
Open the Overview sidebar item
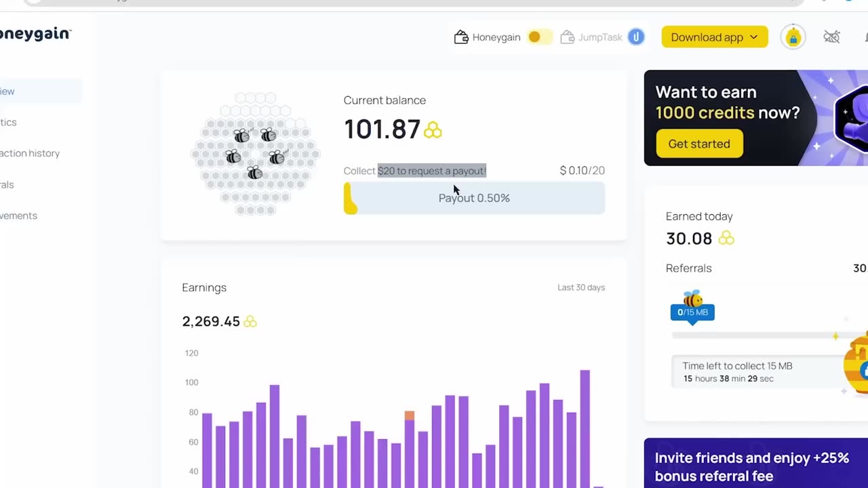pos(41,91)
